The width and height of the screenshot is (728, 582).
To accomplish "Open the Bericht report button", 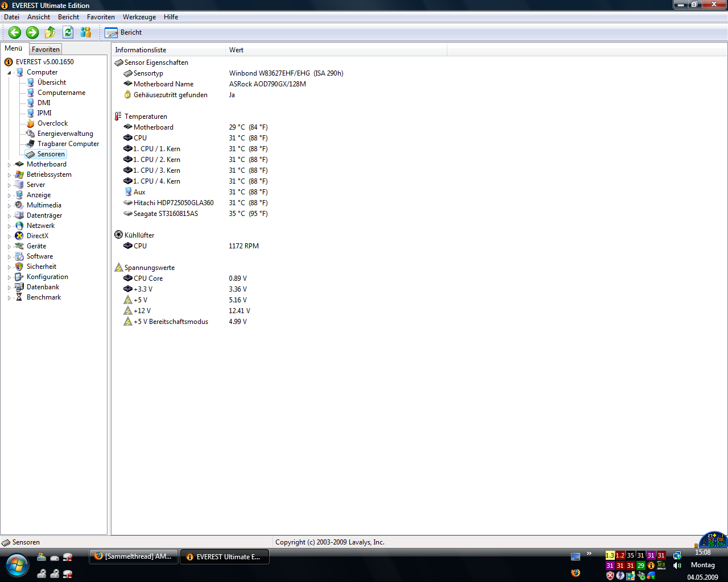I will click(123, 32).
